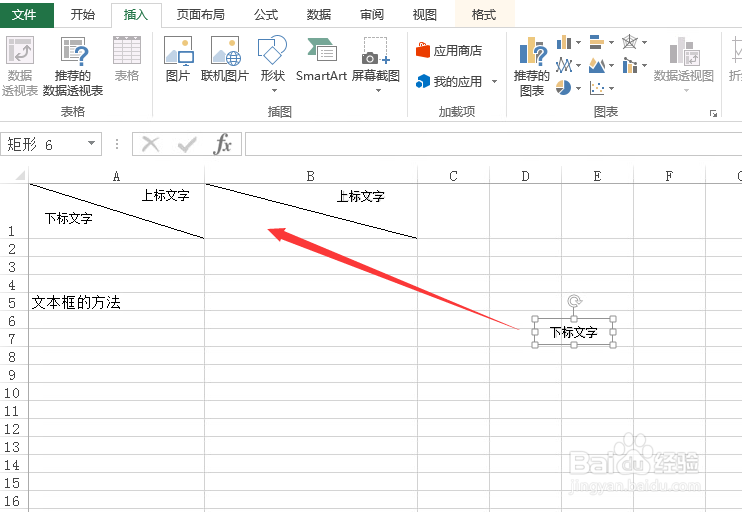Screen dimensions: 742x512
Task: Insert an area chart icon
Action: 597,65
